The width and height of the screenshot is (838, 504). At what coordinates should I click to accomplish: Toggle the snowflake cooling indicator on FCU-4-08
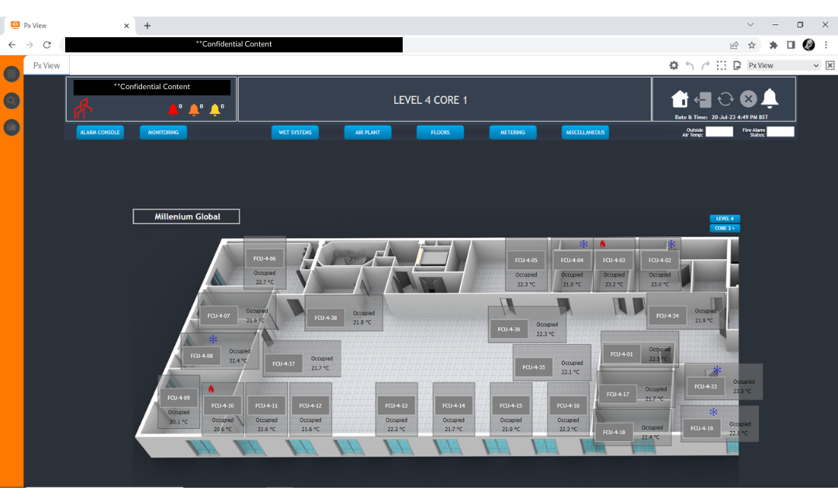point(213,339)
